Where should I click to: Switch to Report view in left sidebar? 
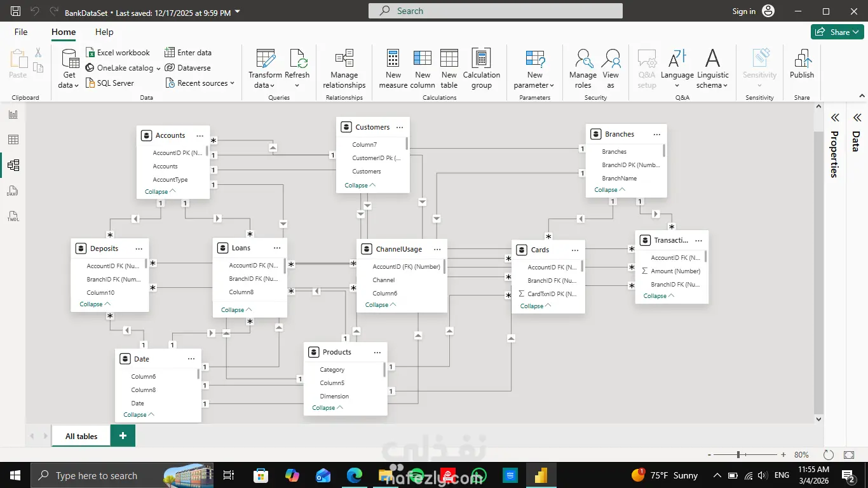(13, 114)
